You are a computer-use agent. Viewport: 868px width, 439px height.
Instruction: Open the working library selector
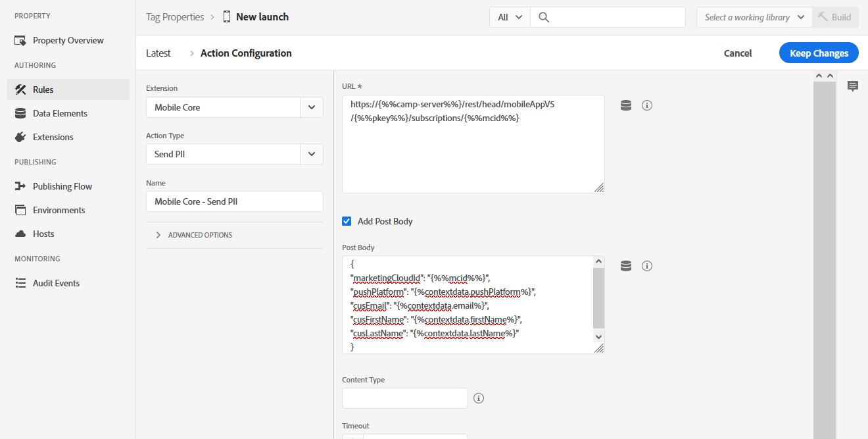[754, 17]
